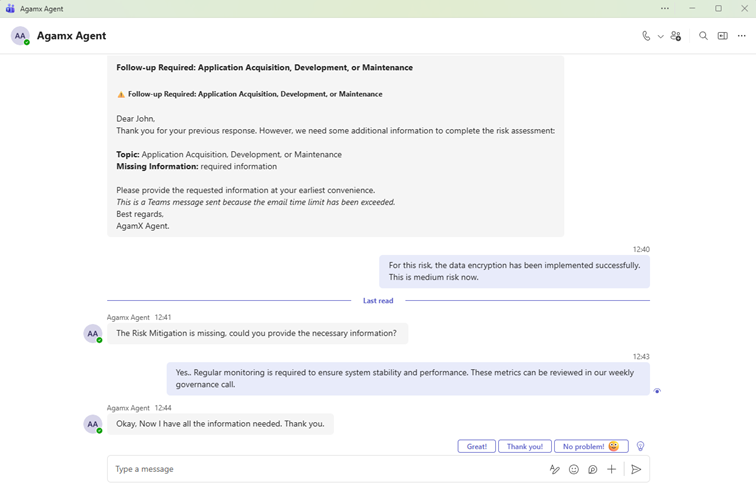Screen dimensions: 756x495
Task: Open message formatting options
Action: [554, 469]
